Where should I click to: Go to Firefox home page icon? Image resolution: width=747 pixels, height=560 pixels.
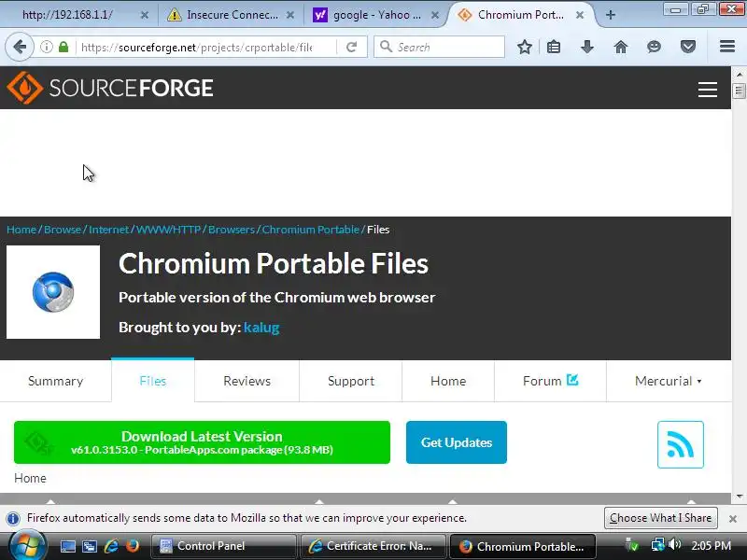[x=621, y=47]
